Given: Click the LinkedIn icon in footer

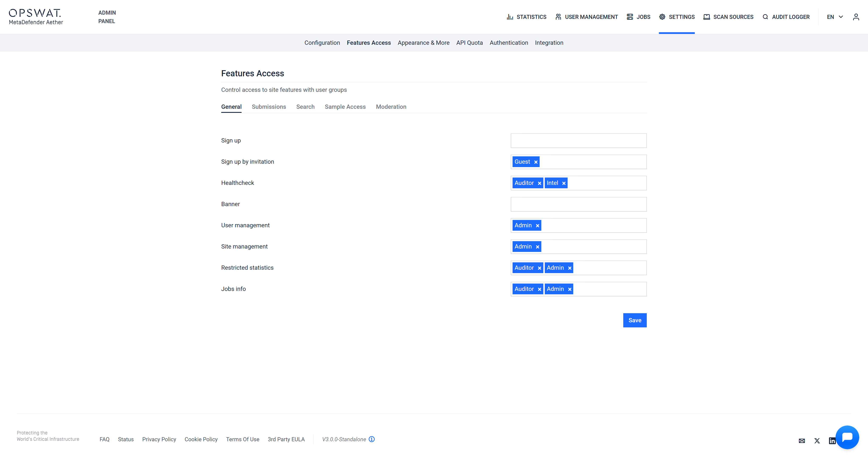Looking at the screenshot, I should [x=832, y=441].
